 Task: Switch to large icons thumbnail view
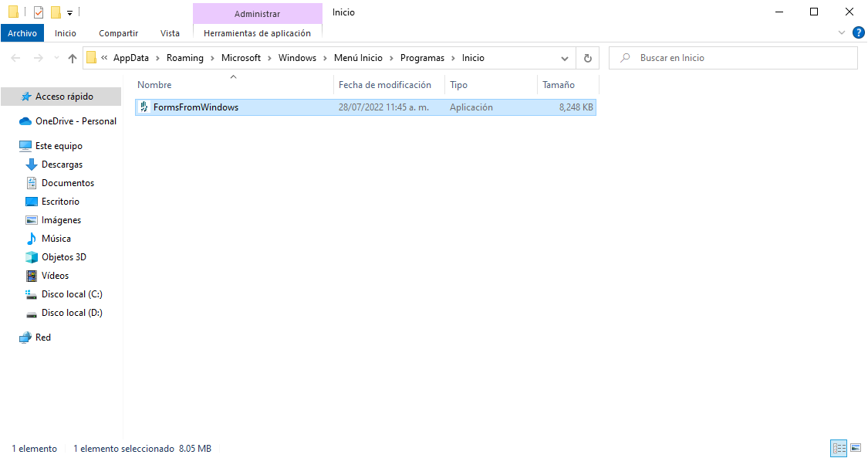click(x=856, y=448)
